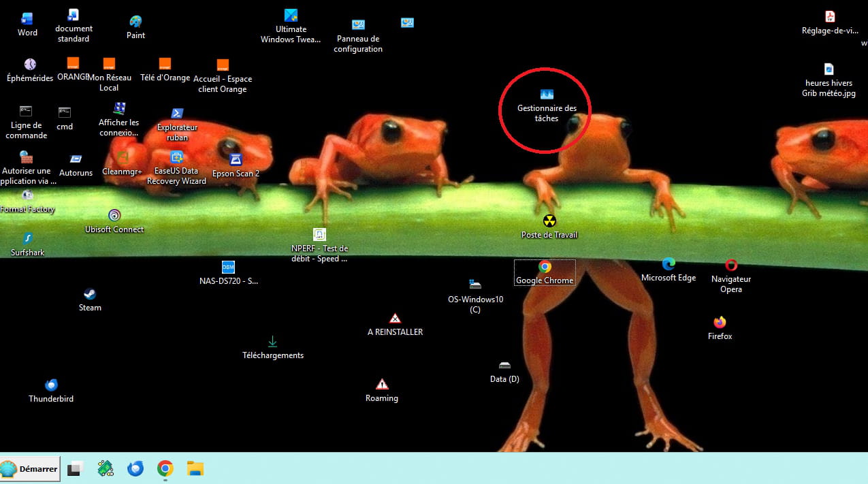Select the Roaming warning shortcut
This screenshot has width=868, height=484.
pos(382,385)
